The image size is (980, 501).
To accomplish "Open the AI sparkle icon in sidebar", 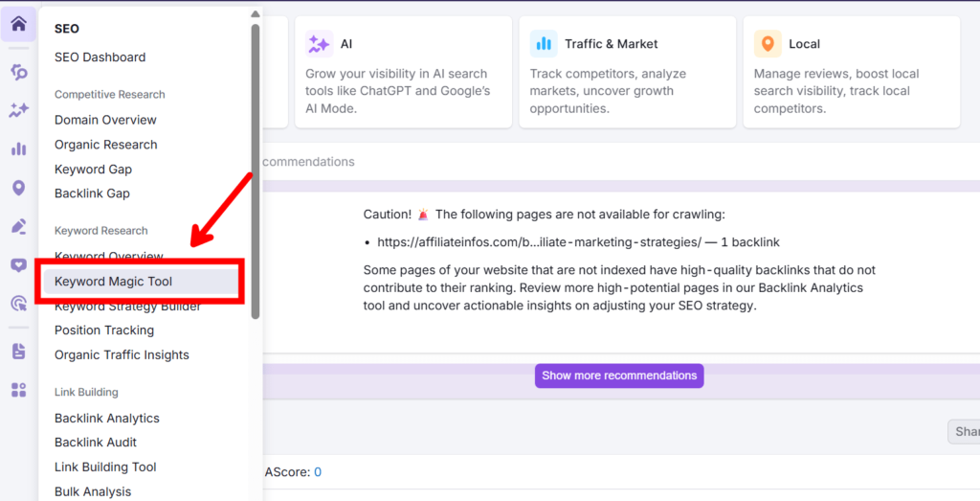I will tap(19, 110).
